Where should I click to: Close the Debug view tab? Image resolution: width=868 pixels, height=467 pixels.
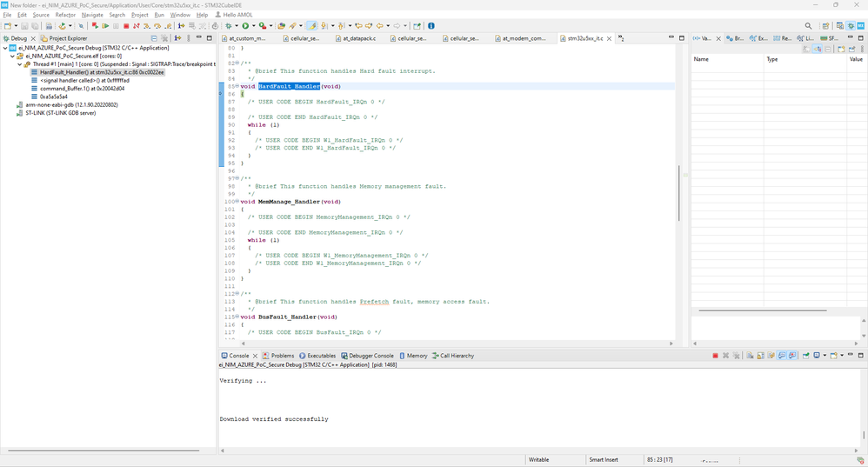click(x=33, y=38)
